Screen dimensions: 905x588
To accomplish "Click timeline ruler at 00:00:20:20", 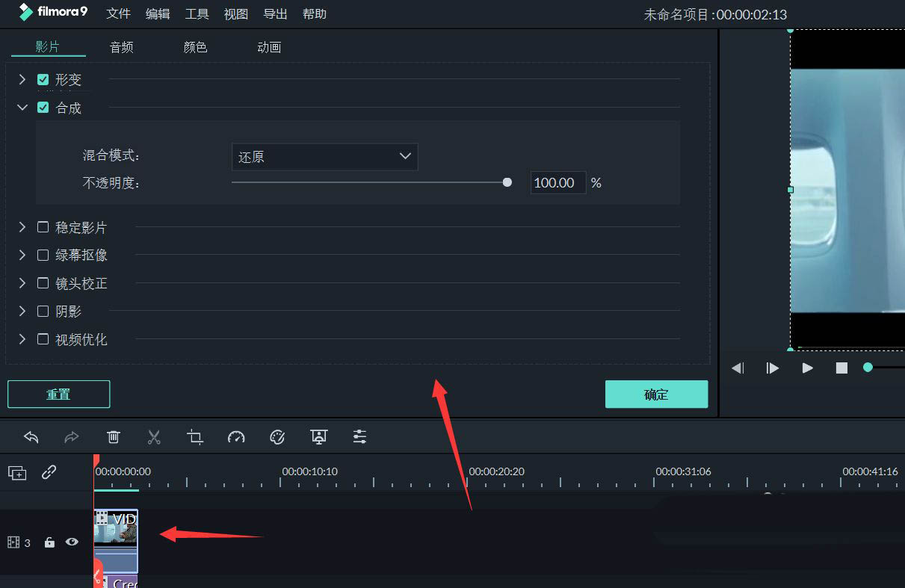I will point(496,471).
